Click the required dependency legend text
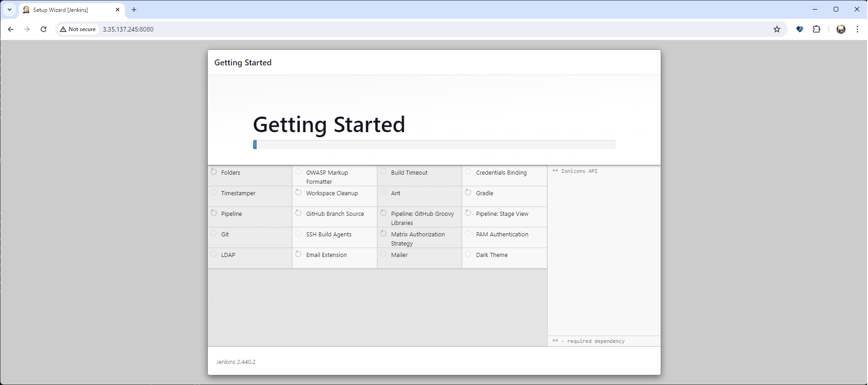This screenshot has height=385, width=868. click(x=588, y=341)
